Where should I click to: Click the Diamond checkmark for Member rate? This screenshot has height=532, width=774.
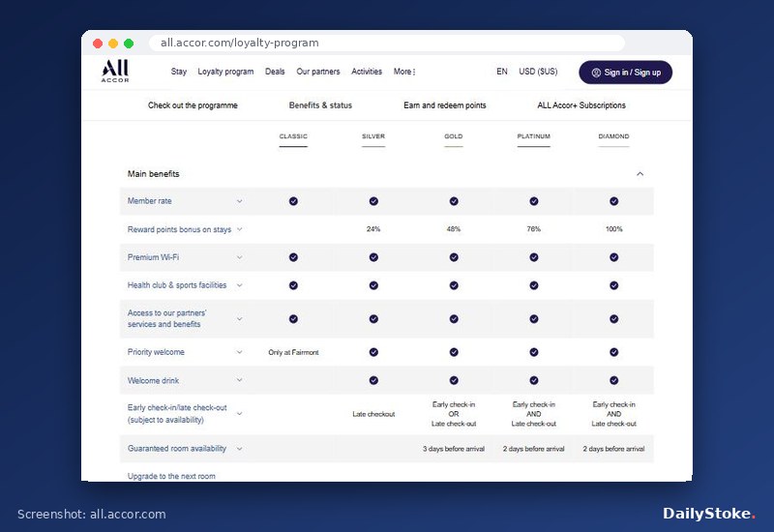pos(613,201)
